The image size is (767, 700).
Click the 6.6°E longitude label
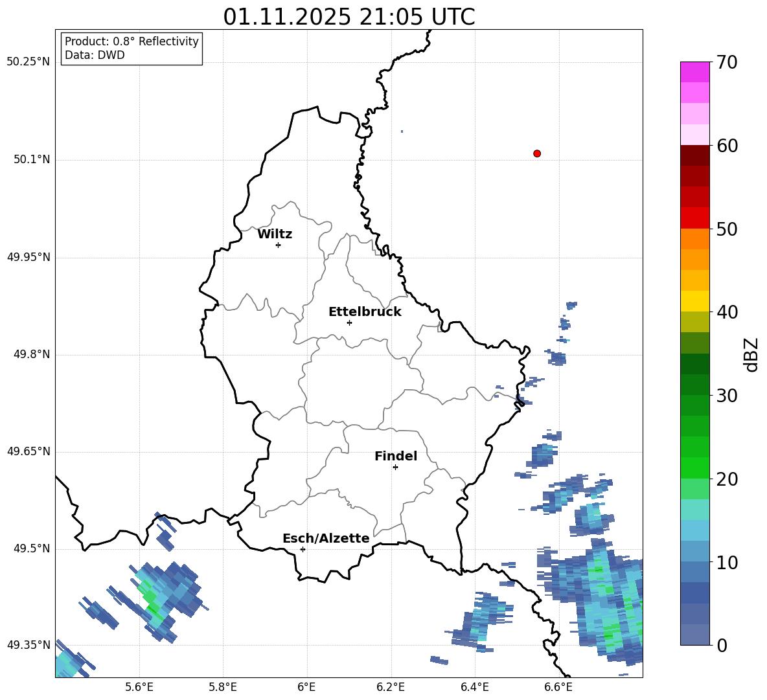point(558,688)
